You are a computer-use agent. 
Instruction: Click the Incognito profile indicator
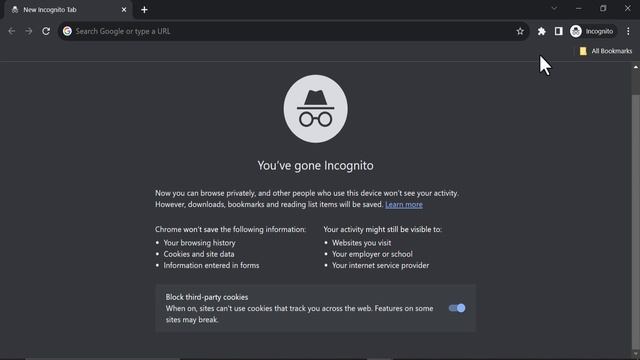(x=593, y=31)
